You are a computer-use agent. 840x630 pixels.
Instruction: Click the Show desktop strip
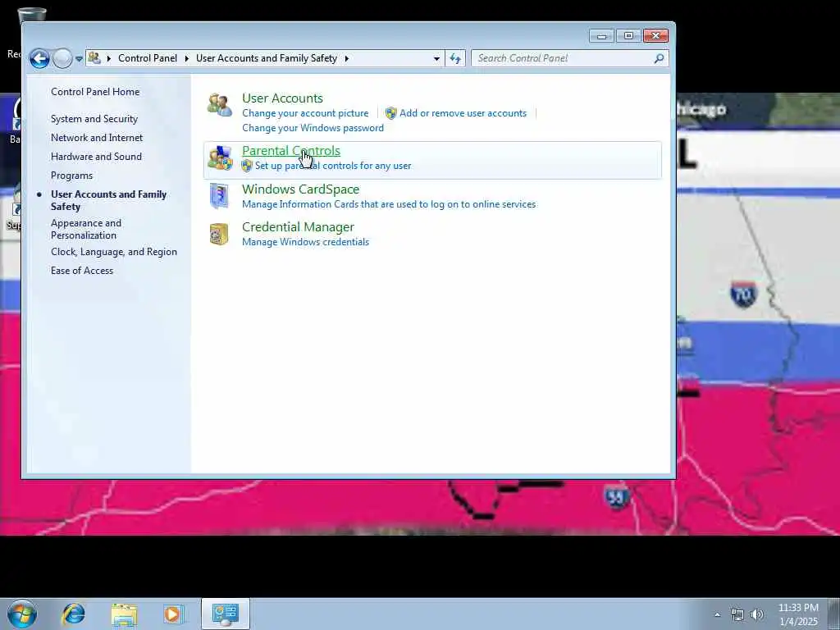click(x=833, y=614)
